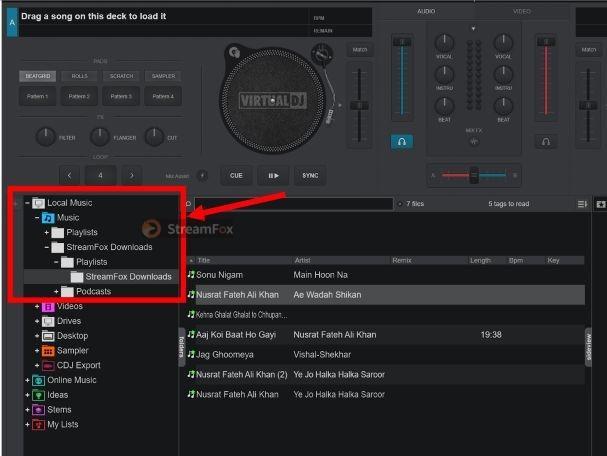Viewport: 607px width, 456px height.
Task: Toggle right deck headphone cue button
Action: tap(546, 142)
